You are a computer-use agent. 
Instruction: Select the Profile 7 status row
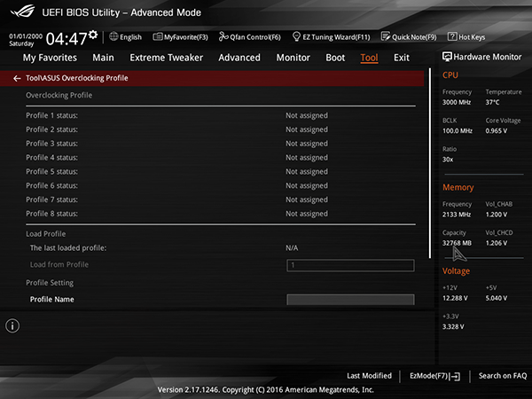tap(221, 199)
